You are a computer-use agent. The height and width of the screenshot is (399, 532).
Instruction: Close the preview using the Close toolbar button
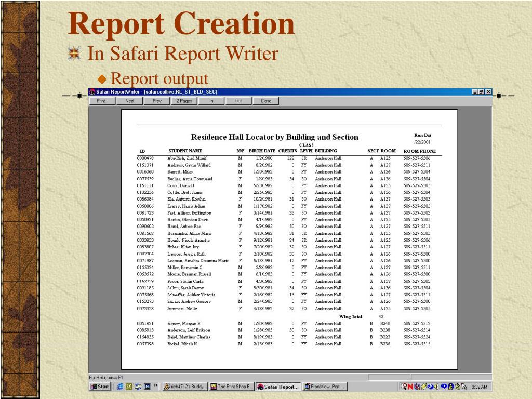point(265,101)
